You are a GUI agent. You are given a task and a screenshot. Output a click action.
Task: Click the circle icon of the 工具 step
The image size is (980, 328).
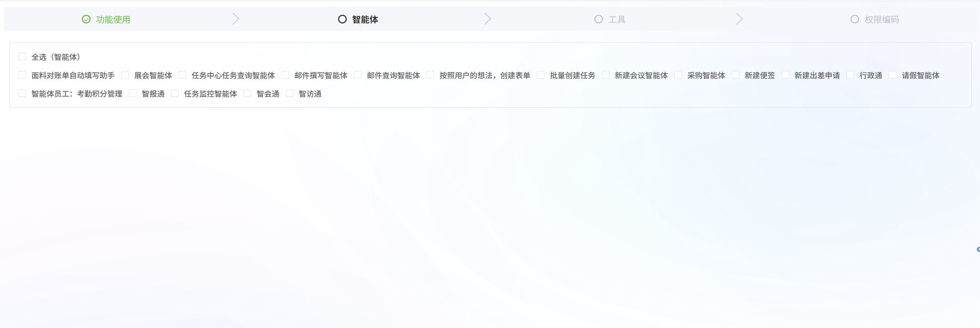click(x=598, y=19)
